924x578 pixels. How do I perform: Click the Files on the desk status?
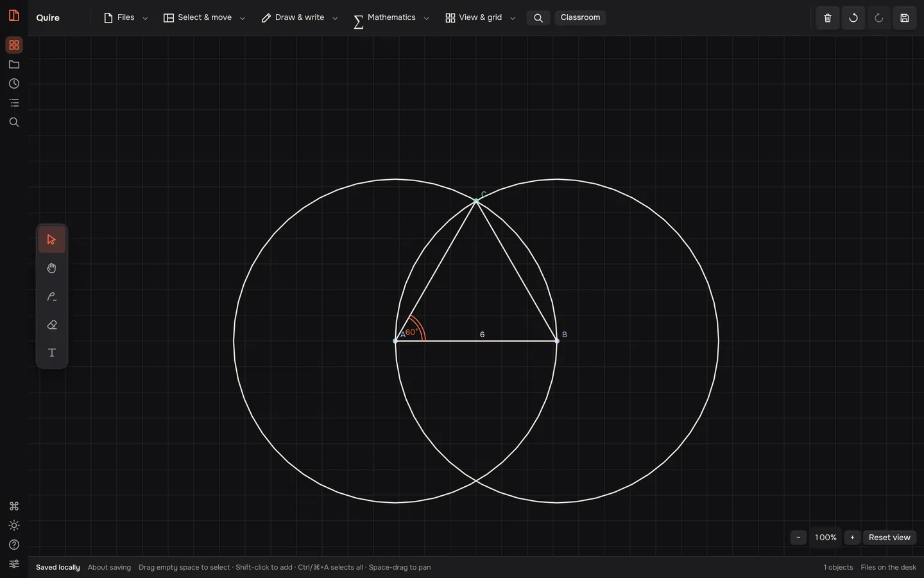889,568
